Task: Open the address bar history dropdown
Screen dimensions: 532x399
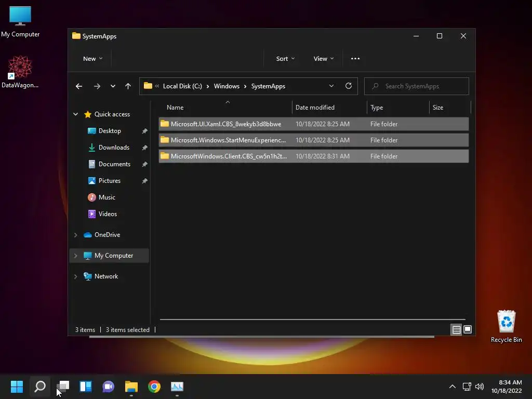Action: click(x=331, y=86)
